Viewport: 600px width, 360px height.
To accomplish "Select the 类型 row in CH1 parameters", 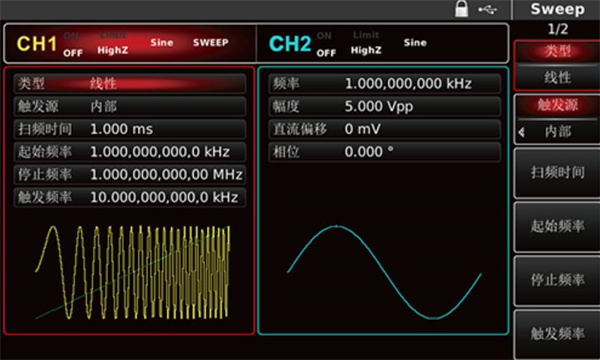I will point(130,83).
